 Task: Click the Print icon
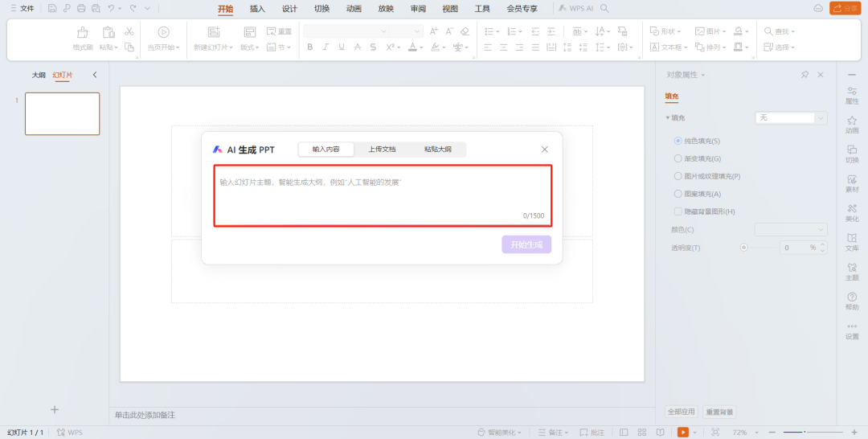click(x=81, y=8)
